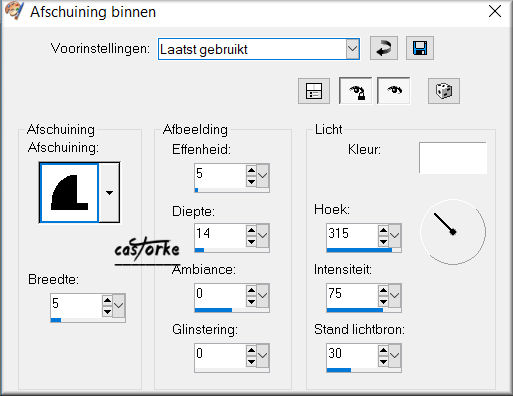Click inside the Glinstering value field

pos(220,355)
